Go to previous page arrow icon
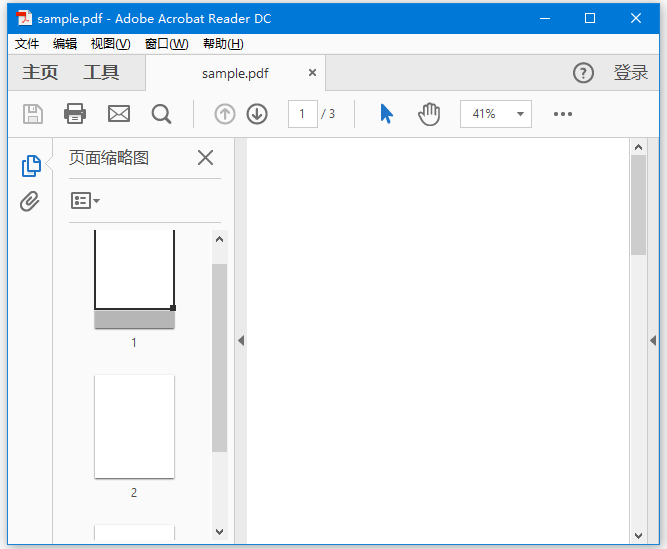The width and height of the screenshot is (667, 549). coord(225,114)
